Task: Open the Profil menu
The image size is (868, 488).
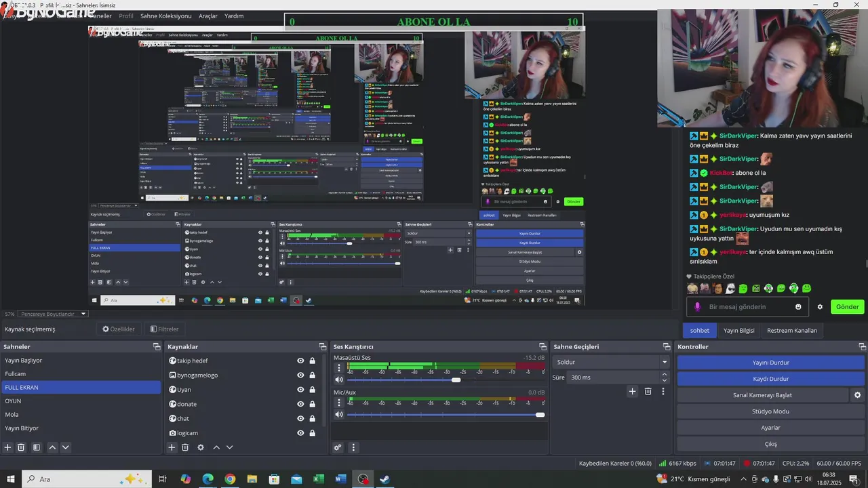Action: (126, 16)
